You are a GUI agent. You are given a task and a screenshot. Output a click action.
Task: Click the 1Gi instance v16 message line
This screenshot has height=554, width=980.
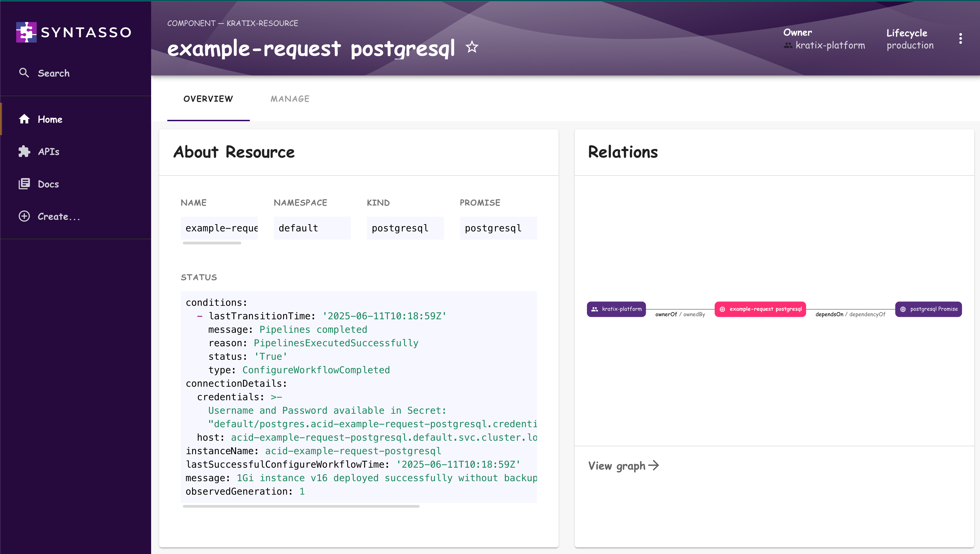(x=361, y=478)
